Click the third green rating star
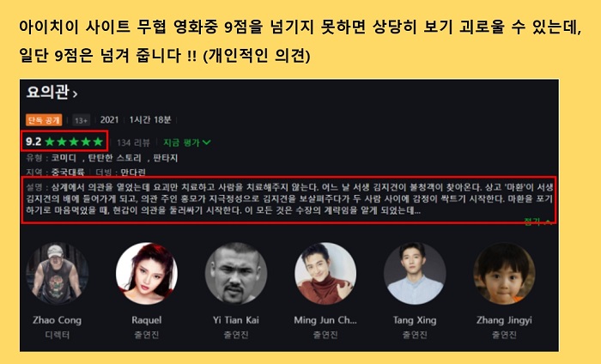This screenshot has height=364, width=601. 74,142
